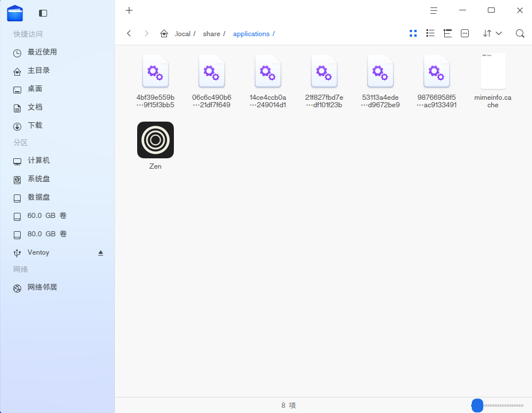Toggle the sidebar panel icon
The width and height of the screenshot is (532, 413).
pyautogui.click(x=42, y=13)
